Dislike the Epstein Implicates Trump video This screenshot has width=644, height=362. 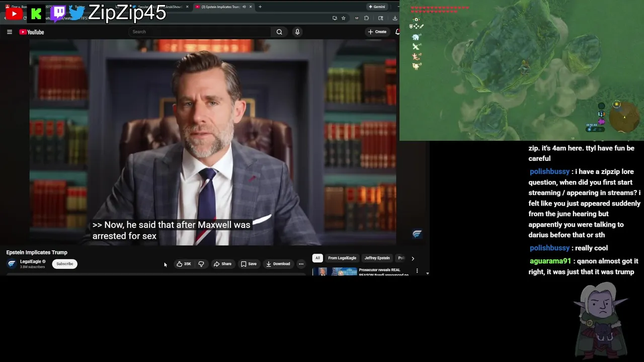coord(201,264)
